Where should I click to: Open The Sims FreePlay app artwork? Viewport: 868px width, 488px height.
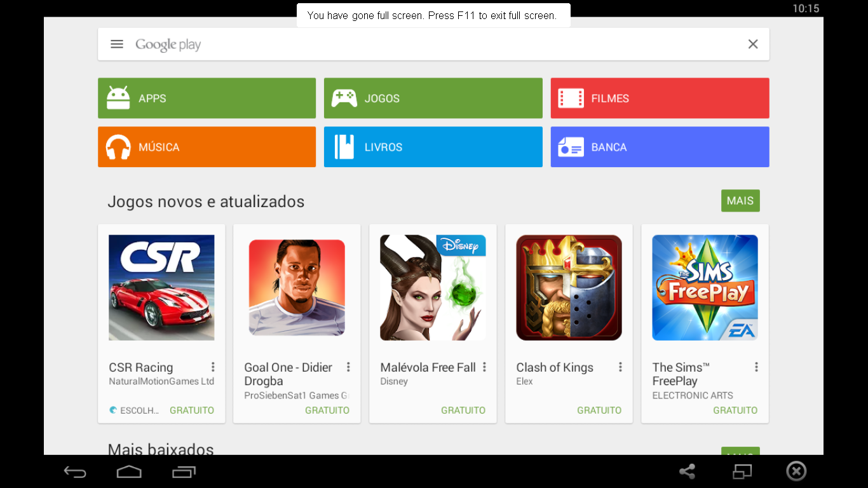coord(705,288)
